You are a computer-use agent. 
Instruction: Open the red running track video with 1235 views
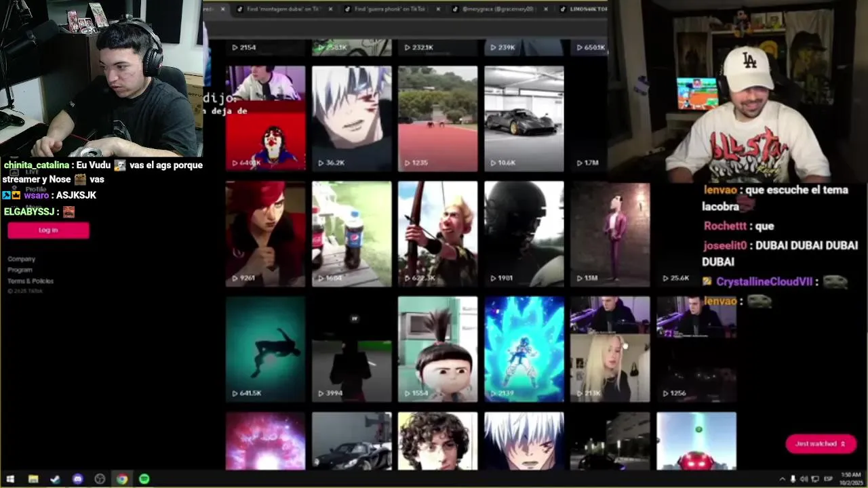(437, 119)
